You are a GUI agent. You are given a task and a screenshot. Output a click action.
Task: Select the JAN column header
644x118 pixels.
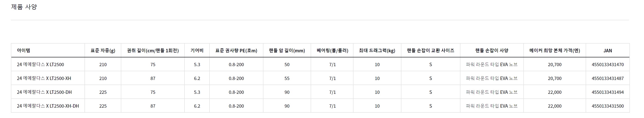(607, 50)
